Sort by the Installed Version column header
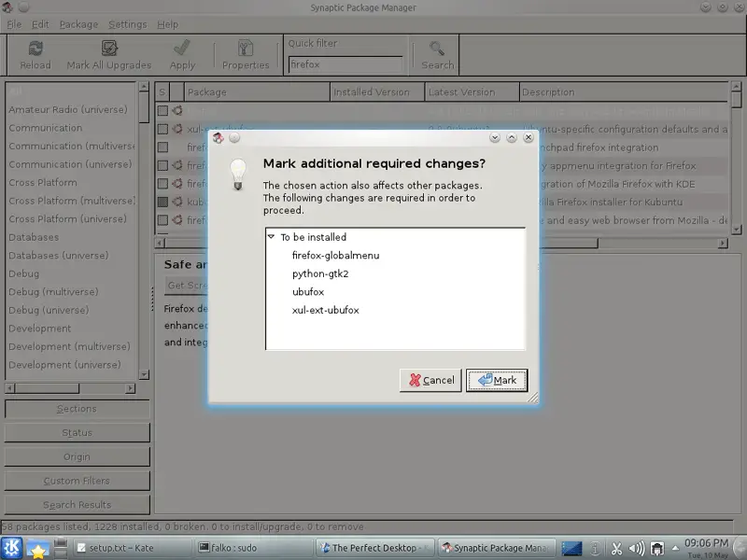This screenshot has width=747, height=560. tap(377, 91)
